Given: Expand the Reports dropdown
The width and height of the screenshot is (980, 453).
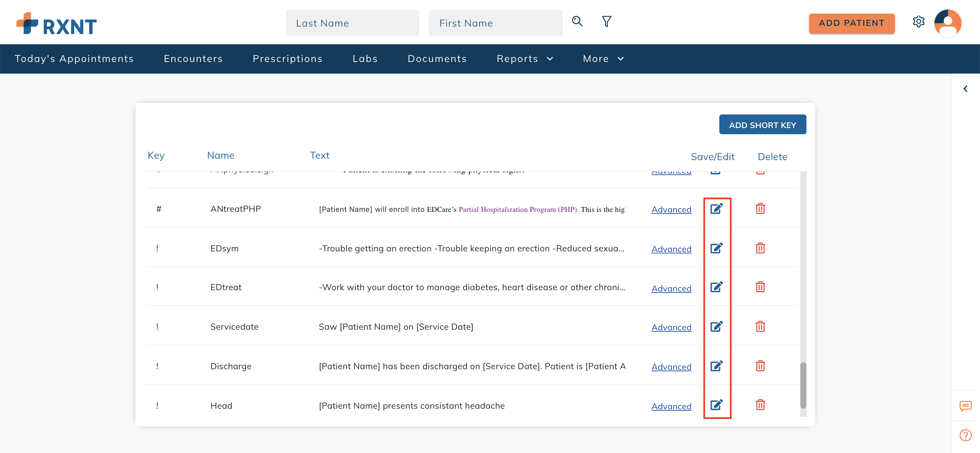Looking at the screenshot, I should pyautogui.click(x=525, y=59).
